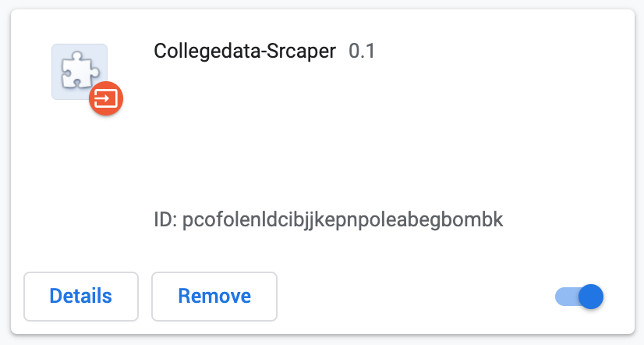Click the load-unpacked arrow symbol in badge
644x345 pixels.
(106, 99)
